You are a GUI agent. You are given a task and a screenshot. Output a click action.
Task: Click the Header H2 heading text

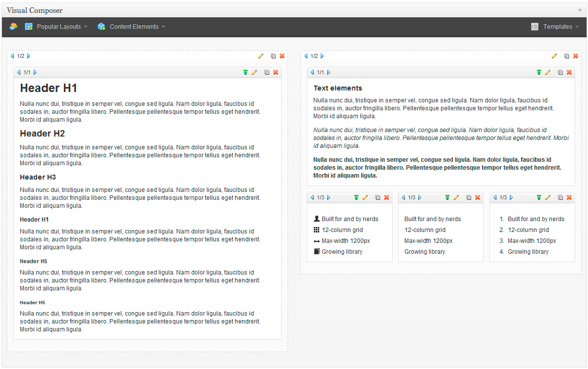coord(42,134)
